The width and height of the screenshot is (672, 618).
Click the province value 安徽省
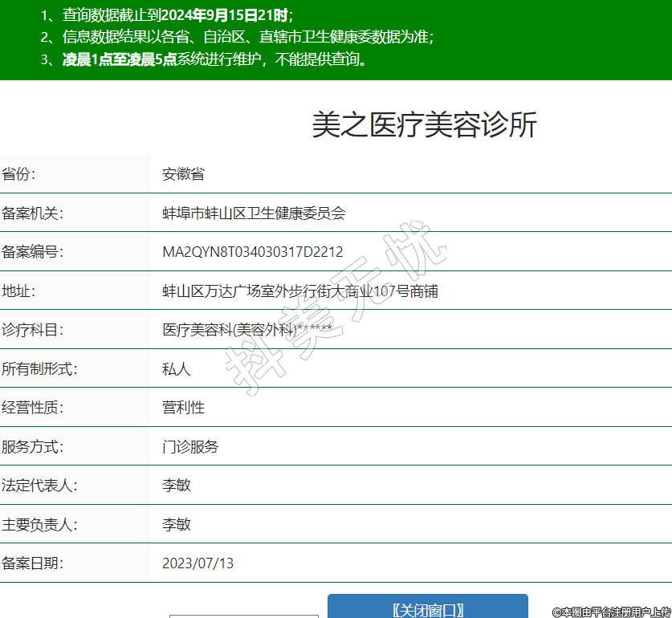pyautogui.click(x=183, y=174)
